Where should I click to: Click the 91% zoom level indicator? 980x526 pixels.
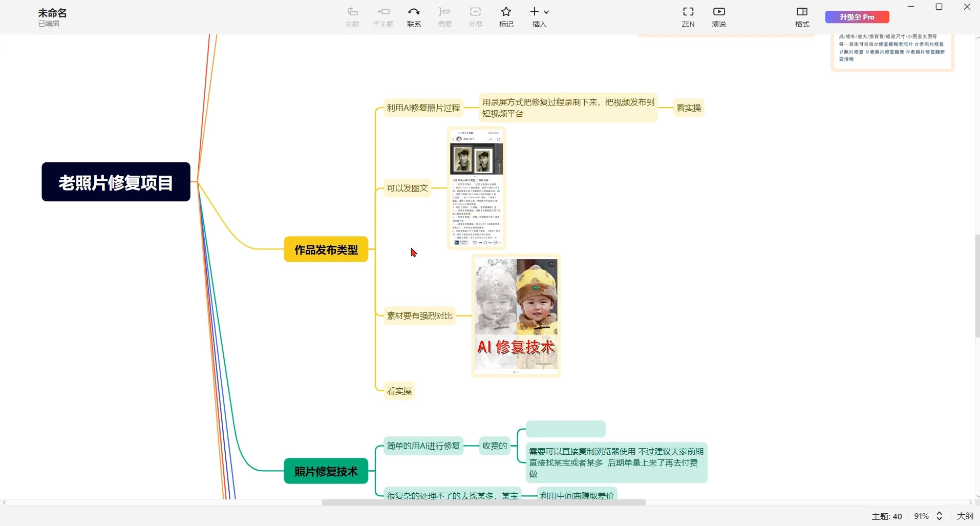(x=922, y=516)
